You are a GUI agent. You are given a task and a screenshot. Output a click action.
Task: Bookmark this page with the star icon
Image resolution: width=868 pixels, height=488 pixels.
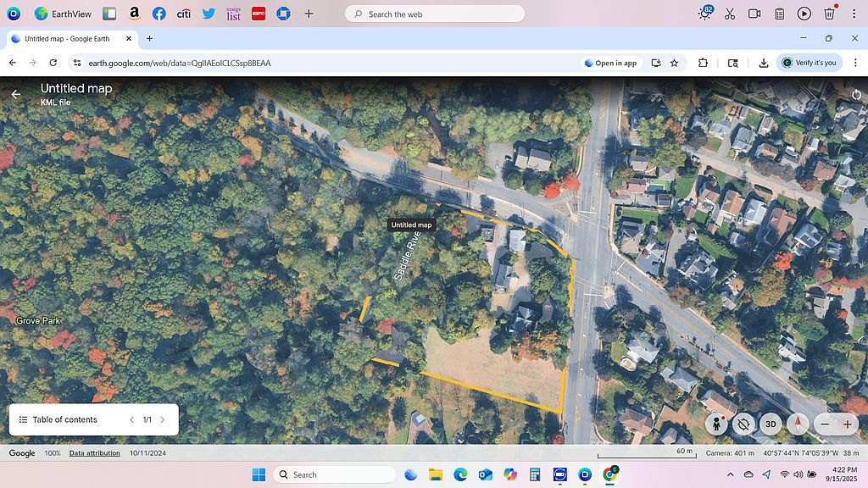click(675, 63)
